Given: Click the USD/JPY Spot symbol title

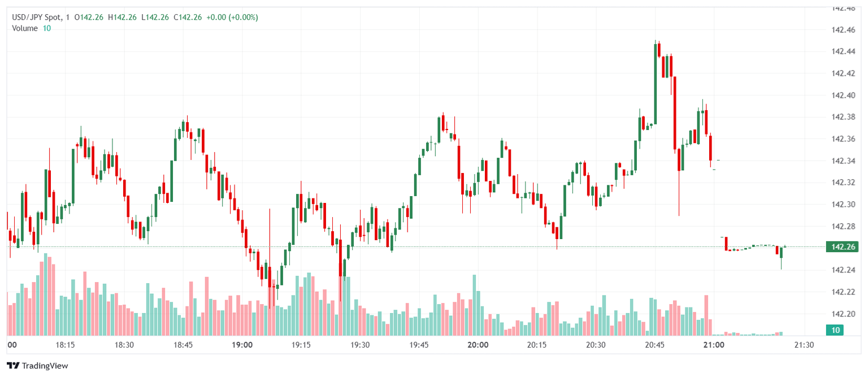Looking at the screenshot, I should (x=37, y=17).
